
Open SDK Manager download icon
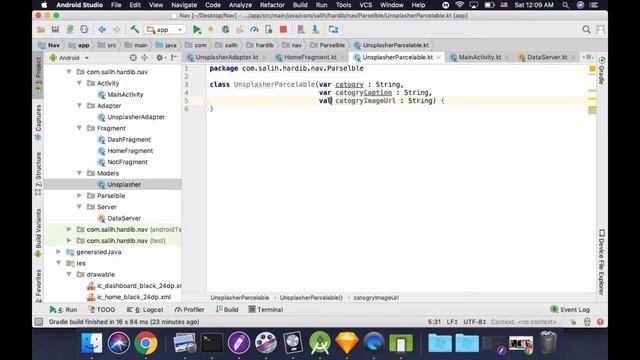(x=316, y=29)
